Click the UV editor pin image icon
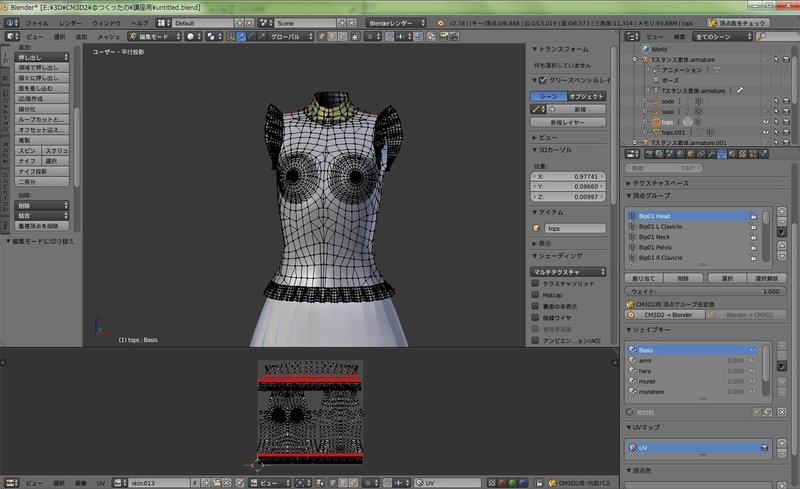 click(x=240, y=482)
